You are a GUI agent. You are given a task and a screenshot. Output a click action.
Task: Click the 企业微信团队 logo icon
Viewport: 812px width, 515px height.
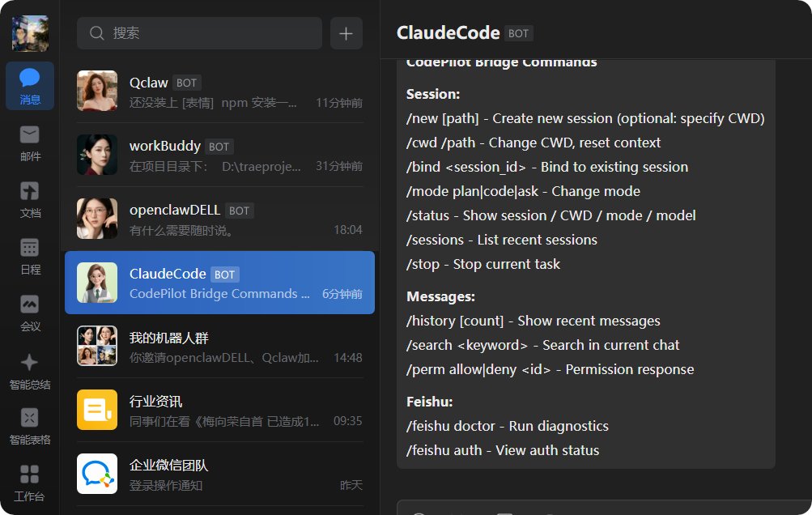click(x=97, y=474)
